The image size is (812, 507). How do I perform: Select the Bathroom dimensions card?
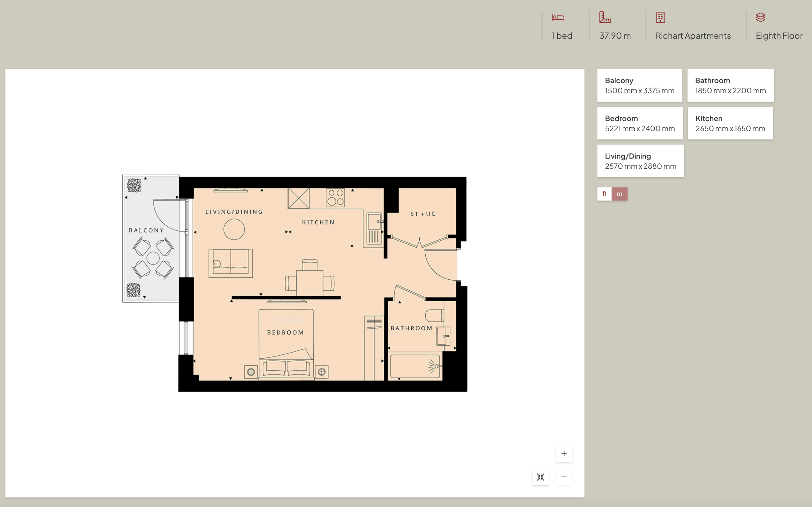(730, 86)
